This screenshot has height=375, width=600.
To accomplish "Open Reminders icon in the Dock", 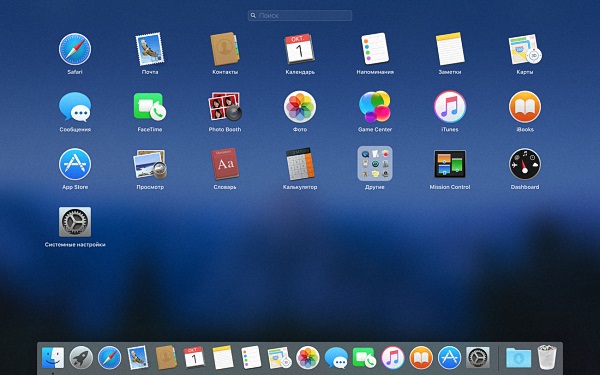I will 251,358.
